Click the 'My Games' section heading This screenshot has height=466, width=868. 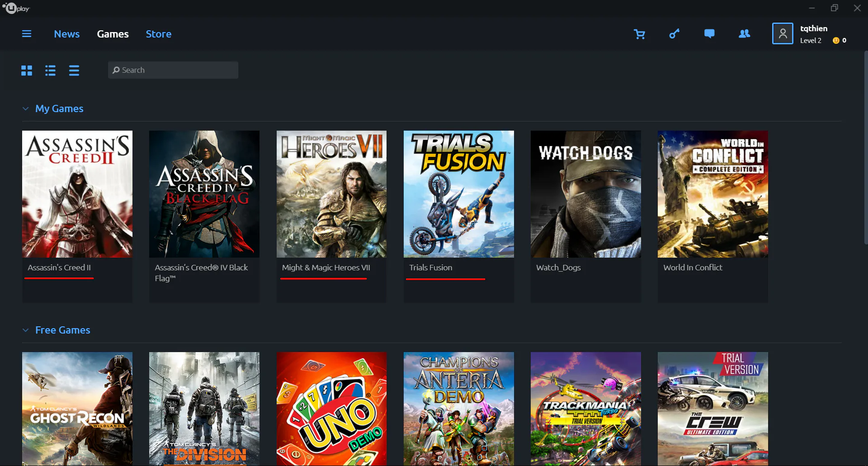(59, 108)
